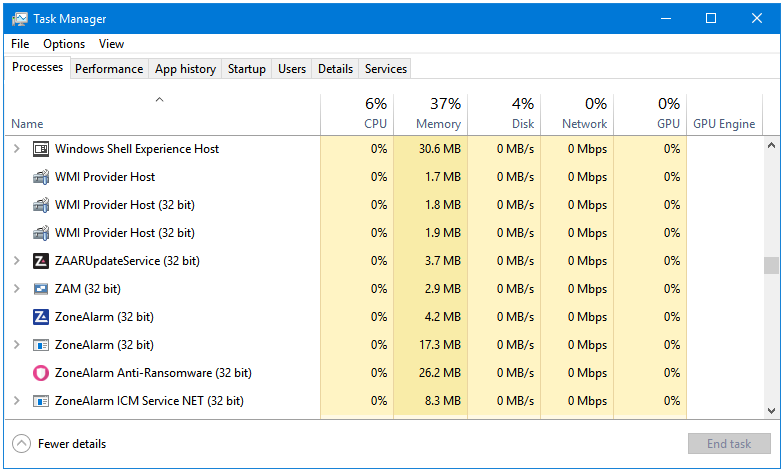Collapse view with Fewer details
Image resolution: width=784 pixels, height=472 pixels.
(x=59, y=444)
